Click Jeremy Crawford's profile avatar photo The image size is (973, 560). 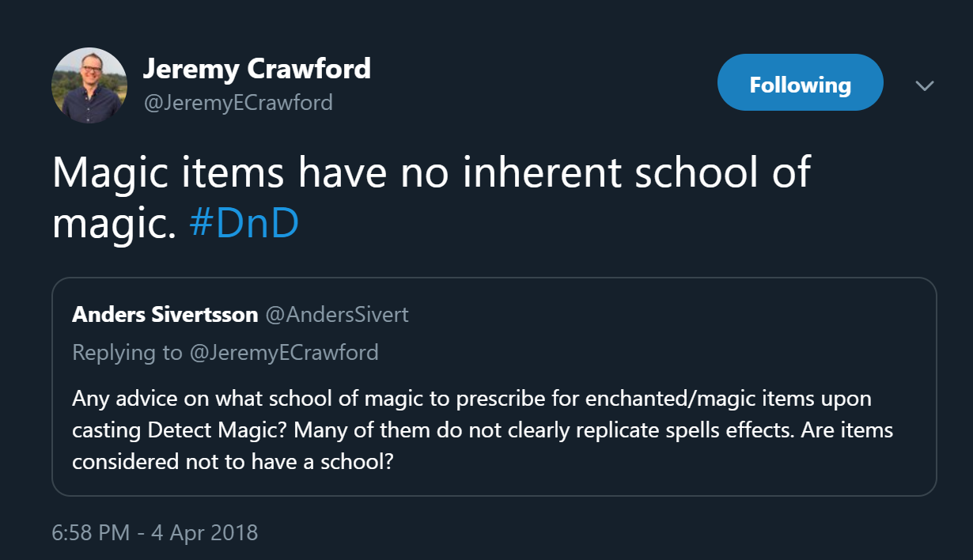(89, 85)
